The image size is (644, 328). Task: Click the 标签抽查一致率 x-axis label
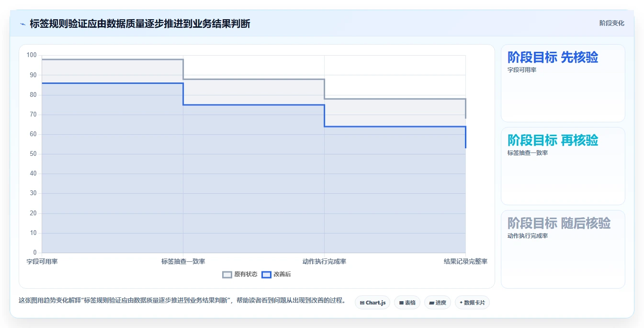click(x=183, y=261)
